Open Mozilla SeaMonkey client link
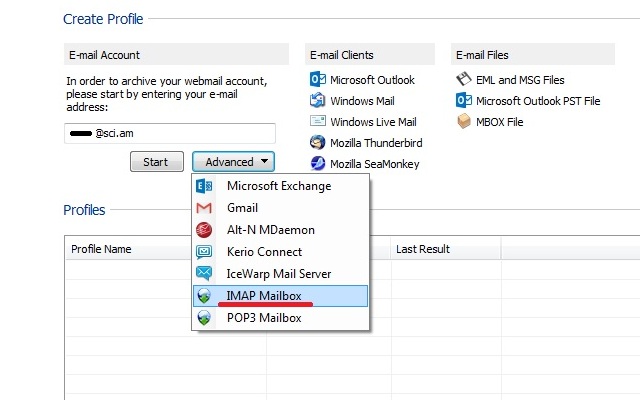Image resolution: width=640 pixels, height=400 pixels. (375, 164)
